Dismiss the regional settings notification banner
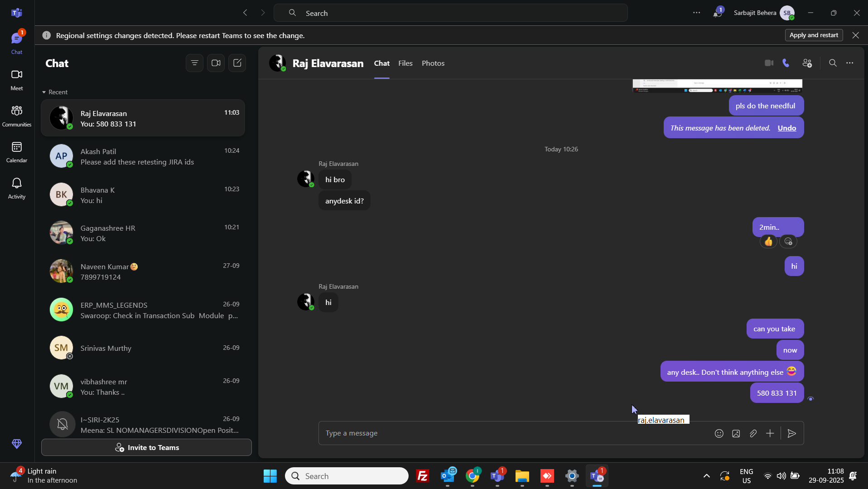 pos(855,35)
